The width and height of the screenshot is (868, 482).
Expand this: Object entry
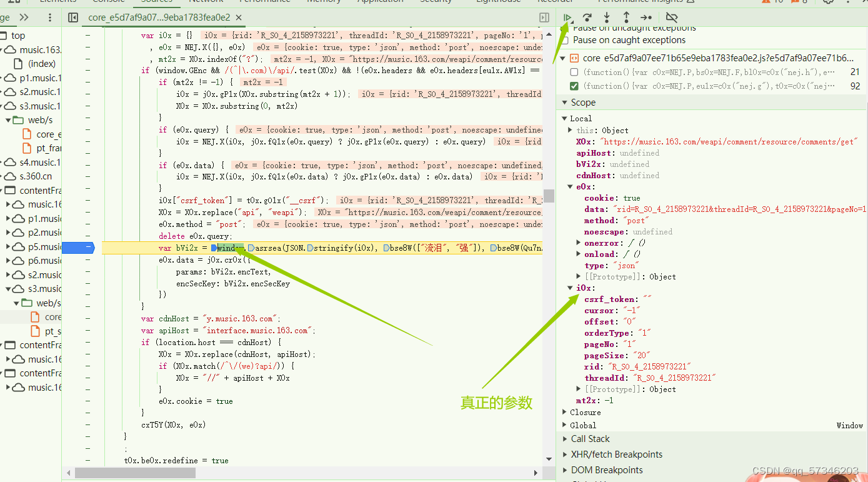coord(570,130)
